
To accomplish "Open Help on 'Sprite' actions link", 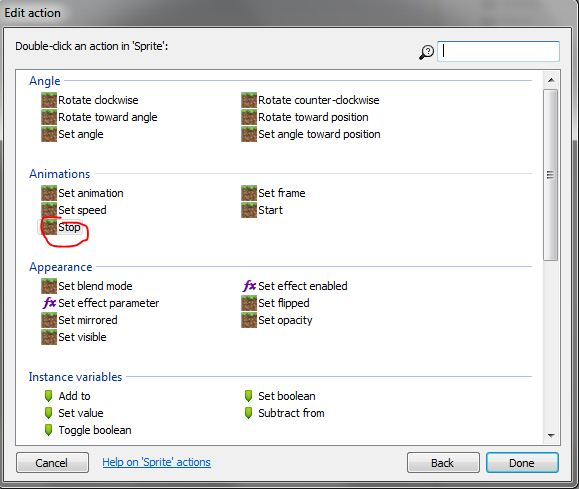I will [x=157, y=462].
